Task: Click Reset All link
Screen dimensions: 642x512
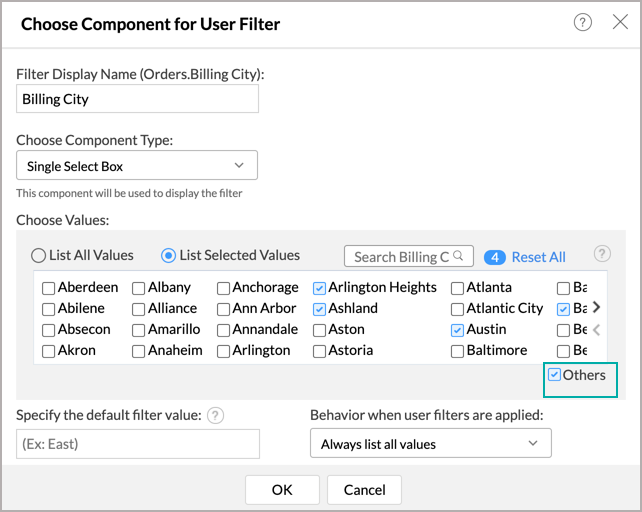Action: [x=538, y=257]
